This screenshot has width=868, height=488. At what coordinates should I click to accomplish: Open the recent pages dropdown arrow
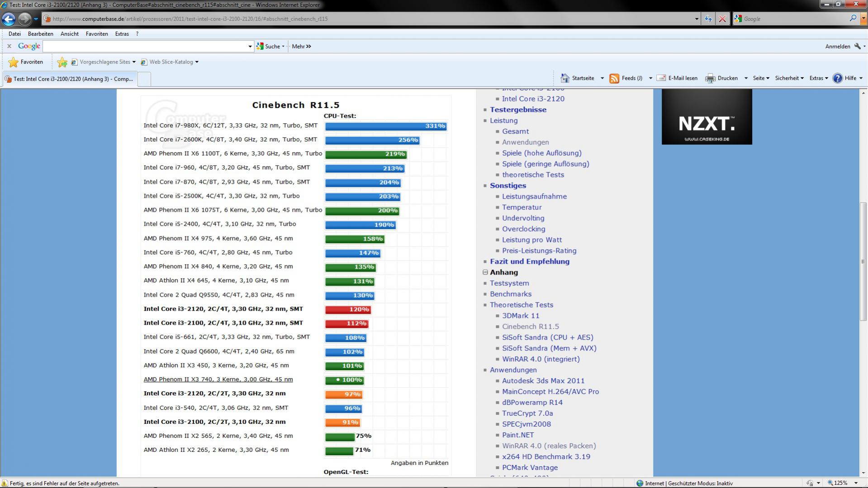(x=36, y=19)
